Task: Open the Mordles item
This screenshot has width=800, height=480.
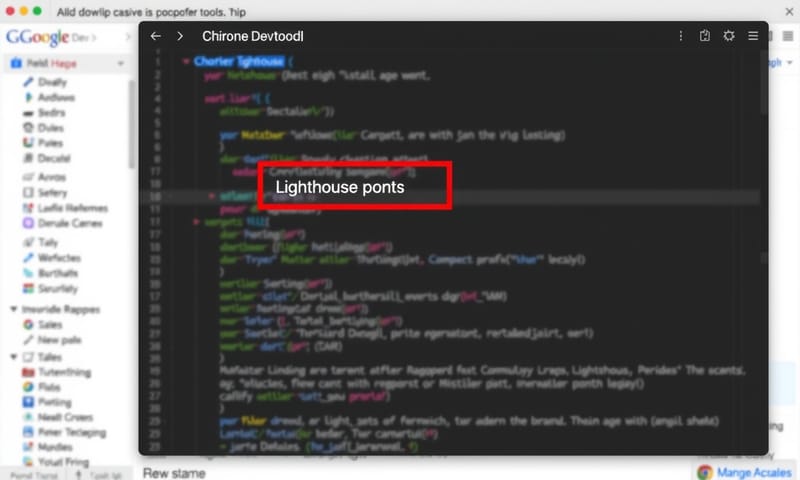Action: pos(55,447)
